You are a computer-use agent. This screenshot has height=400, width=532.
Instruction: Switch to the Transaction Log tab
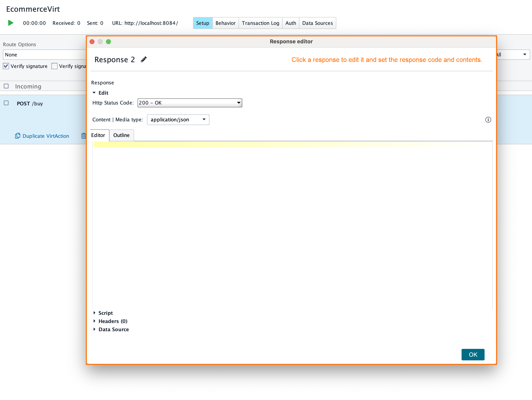(261, 23)
